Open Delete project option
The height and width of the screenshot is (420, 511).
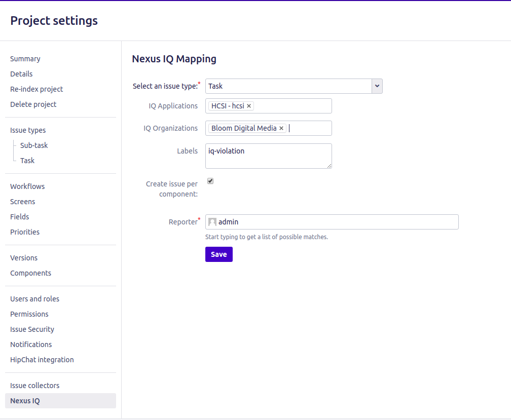click(x=33, y=104)
